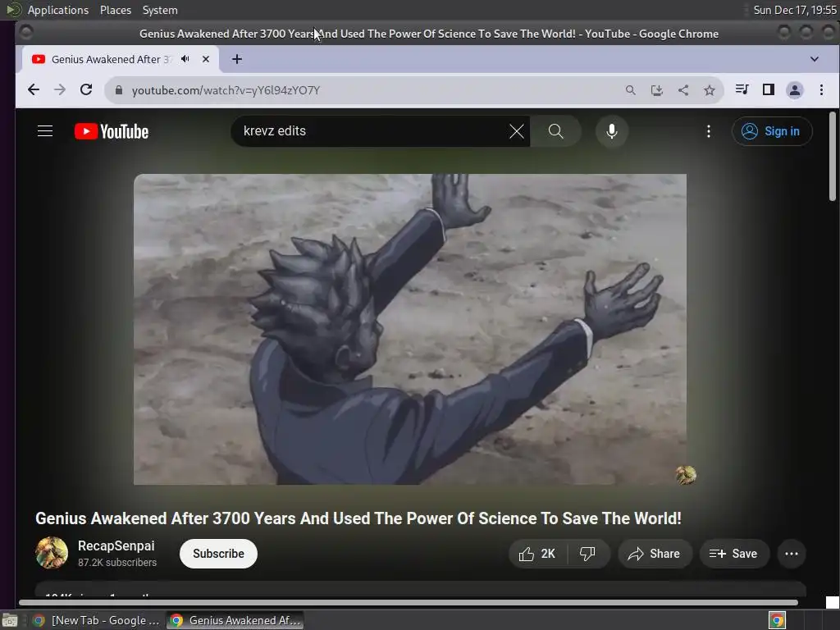Click the clock showing Sun Dec 17
The width and height of the screenshot is (840, 630).
(x=795, y=10)
